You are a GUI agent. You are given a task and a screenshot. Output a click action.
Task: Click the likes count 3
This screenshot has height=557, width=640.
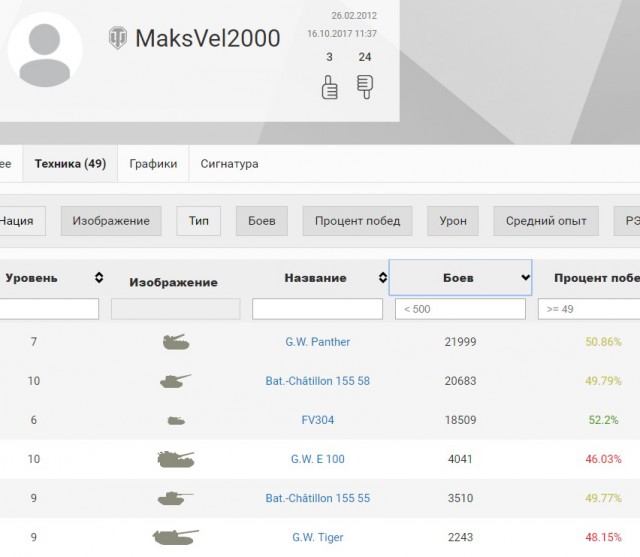(329, 57)
